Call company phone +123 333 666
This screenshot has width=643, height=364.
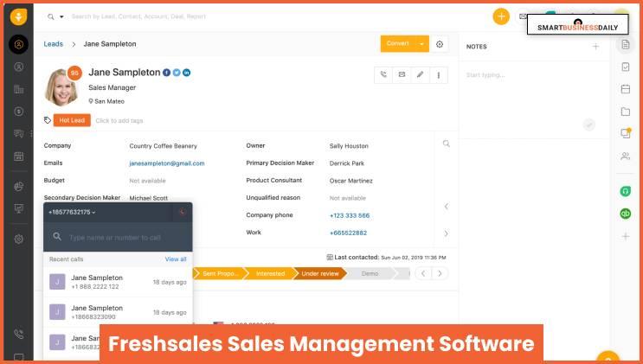tap(350, 215)
